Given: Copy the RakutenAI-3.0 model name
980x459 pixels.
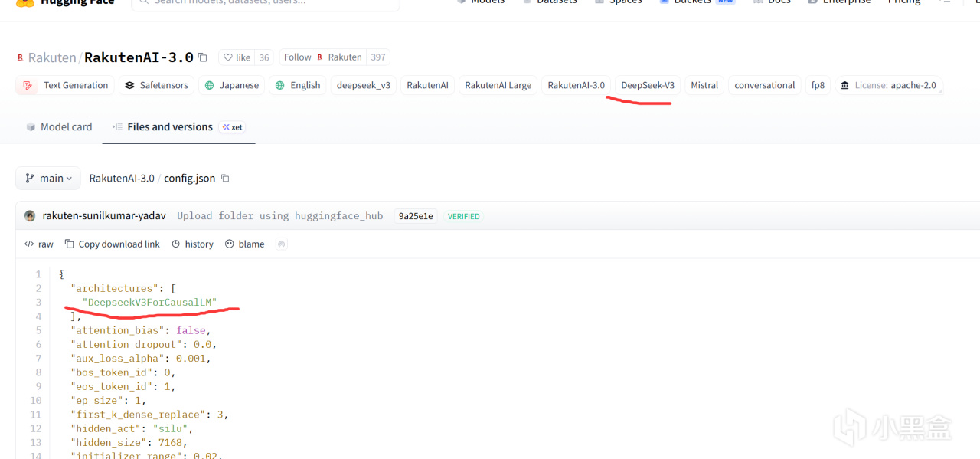Looking at the screenshot, I should [203, 57].
